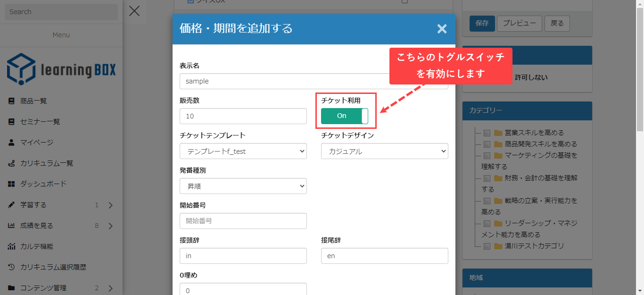This screenshot has height=295, width=644.
Task: Check the 湯川テストカテゴリ checkbox
Action: [x=487, y=246]
